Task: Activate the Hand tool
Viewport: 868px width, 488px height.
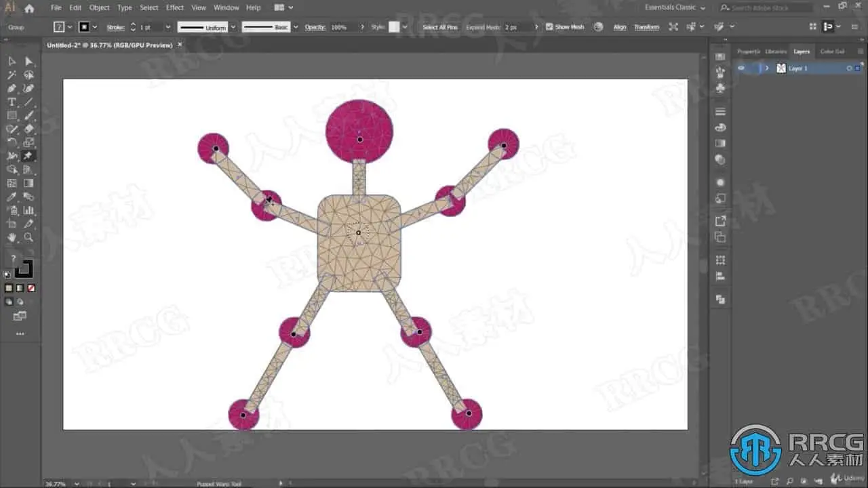Action: tap(12, 237)
